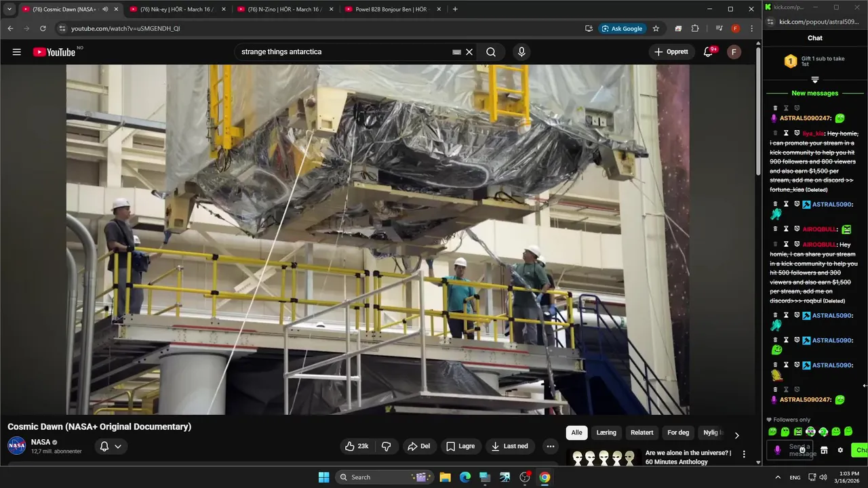Clear the search text with the X icon
Viewport: 868px width, 488px height.
[x=469, y=52]
